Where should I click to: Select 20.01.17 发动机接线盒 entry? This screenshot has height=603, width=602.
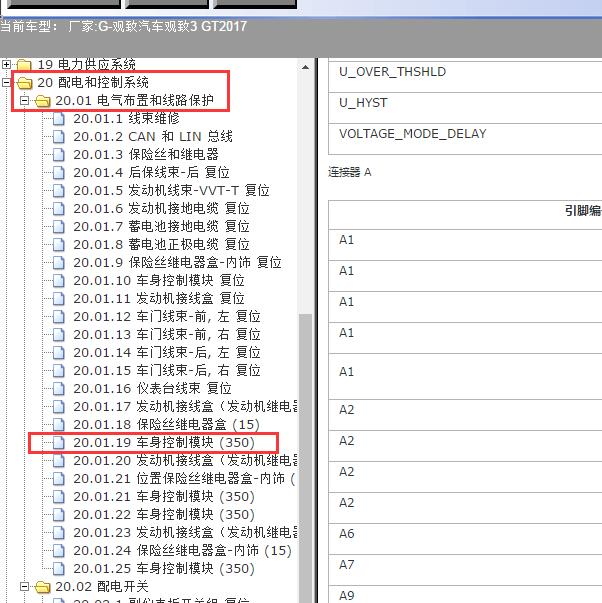(x=185, y=406)
